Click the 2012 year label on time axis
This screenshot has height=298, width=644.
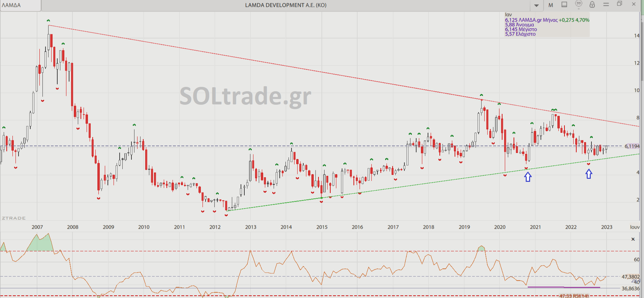215,227
